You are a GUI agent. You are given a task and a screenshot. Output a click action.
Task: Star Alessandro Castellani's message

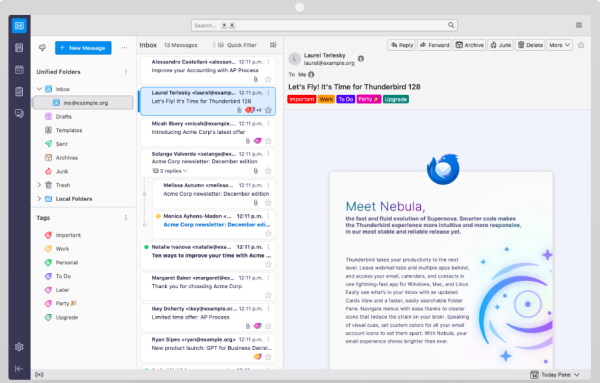pos(268,79)
